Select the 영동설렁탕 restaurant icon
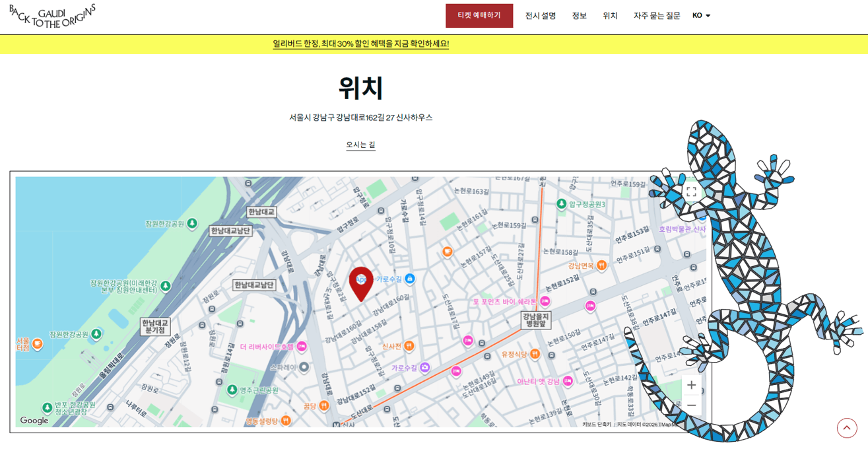 [286, 420]
